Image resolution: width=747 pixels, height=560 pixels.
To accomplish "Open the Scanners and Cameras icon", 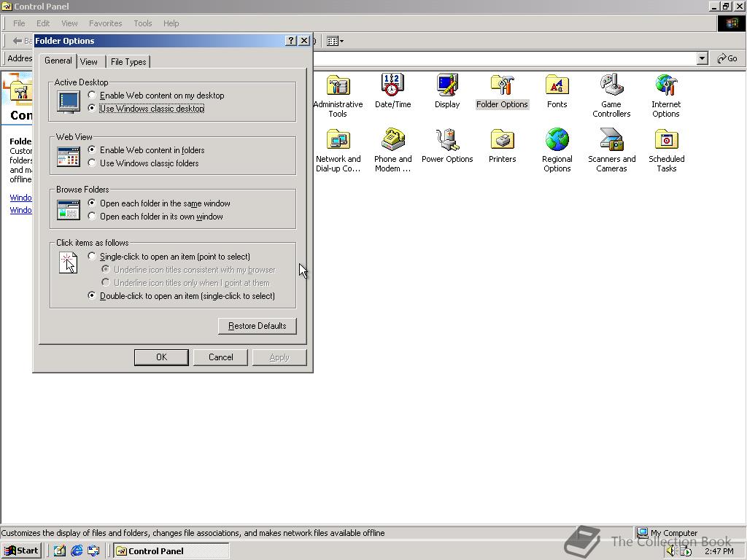I will pyautogui.click(x=611, y=139).
